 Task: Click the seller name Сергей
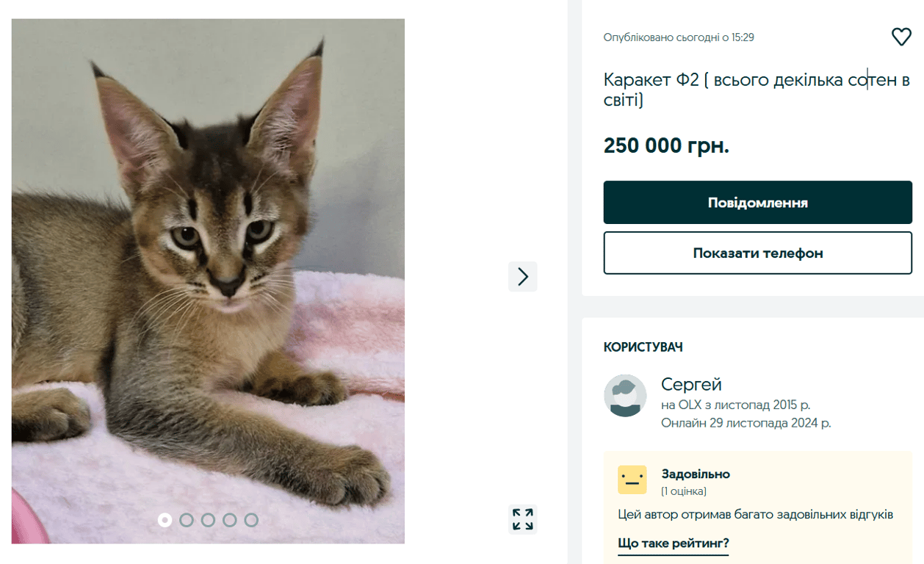[x=691, y=383]
